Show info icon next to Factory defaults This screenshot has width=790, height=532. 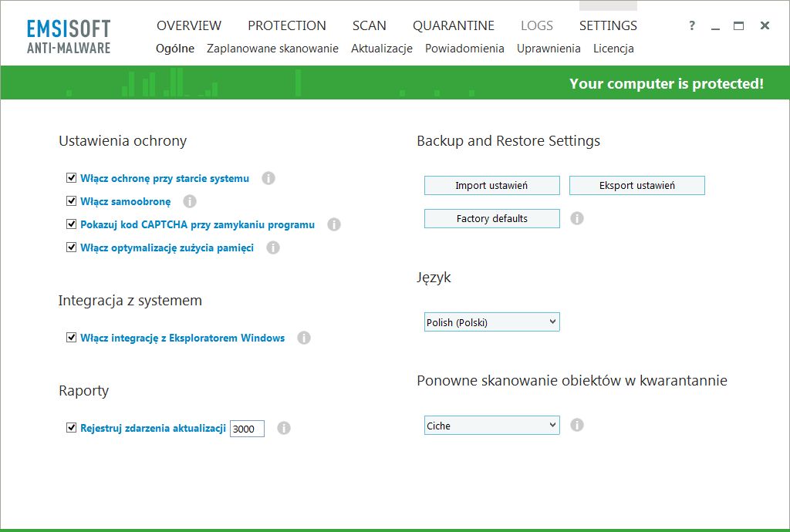(x=577, y=218)
